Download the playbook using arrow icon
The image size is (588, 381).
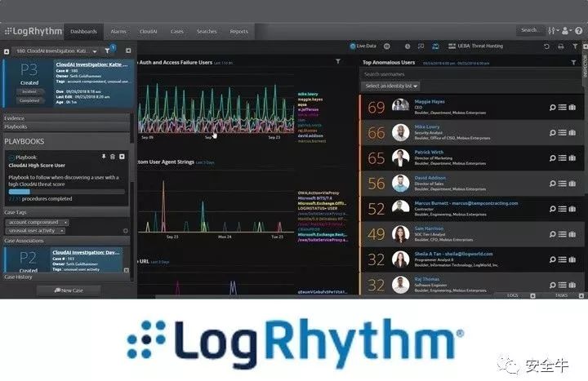122,157
